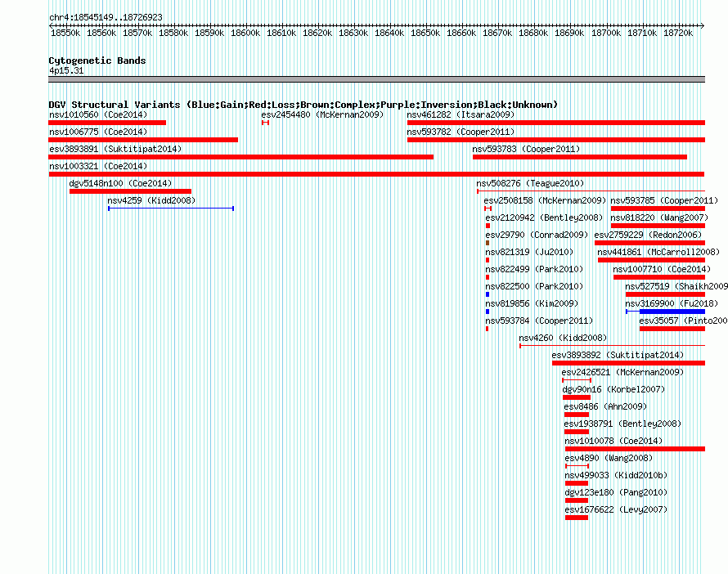Click nsv819856 (Kim2009) label
This screenshot has width=728, height=574.
coord(532,303)
